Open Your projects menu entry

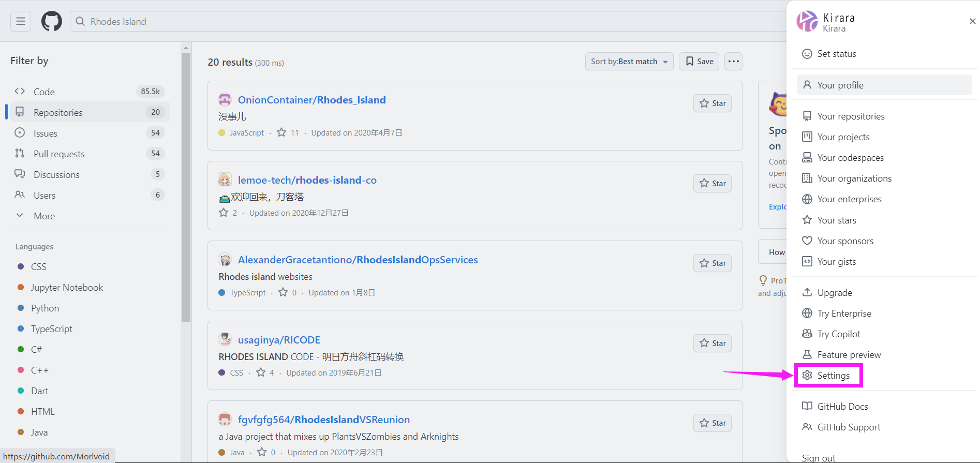click(884, 137)
